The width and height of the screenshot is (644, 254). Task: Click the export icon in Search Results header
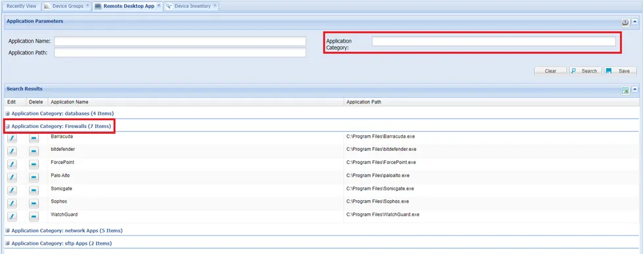(x=626, y=91)
